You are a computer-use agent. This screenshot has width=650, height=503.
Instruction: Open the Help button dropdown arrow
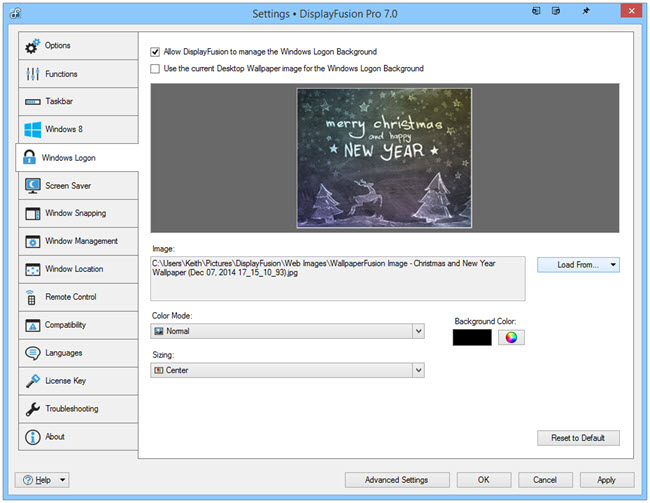pos(63,480)
